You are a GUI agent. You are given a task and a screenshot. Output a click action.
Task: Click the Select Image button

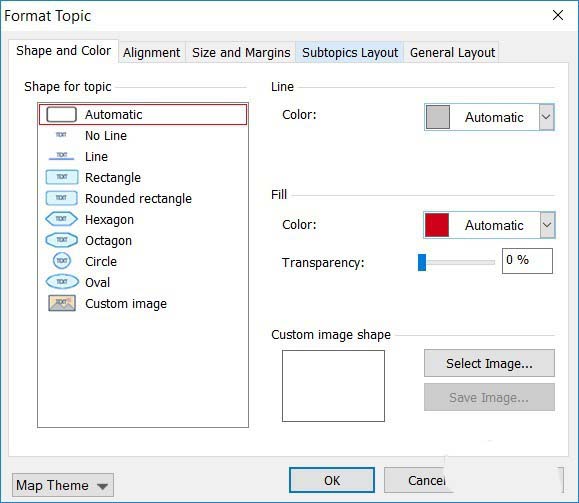489,363
